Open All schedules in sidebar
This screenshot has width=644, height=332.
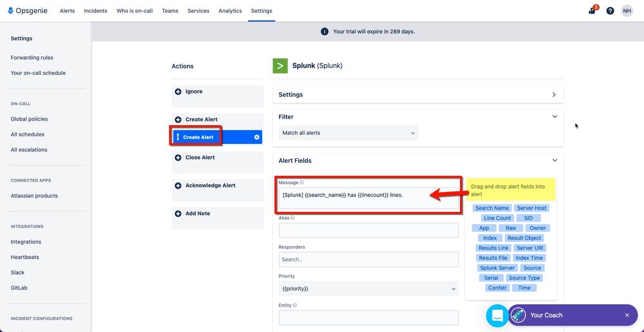[28, 134]
